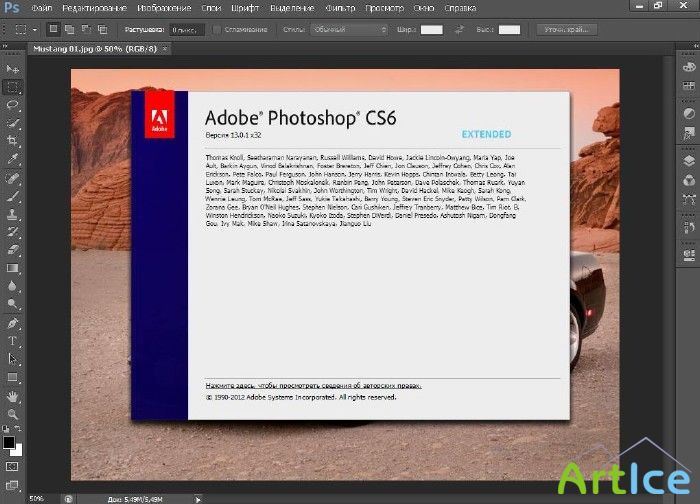Open the Styles panel icon
Image resolution: width=700 pixels, height=504 pixels.
[x=689, y=132]
